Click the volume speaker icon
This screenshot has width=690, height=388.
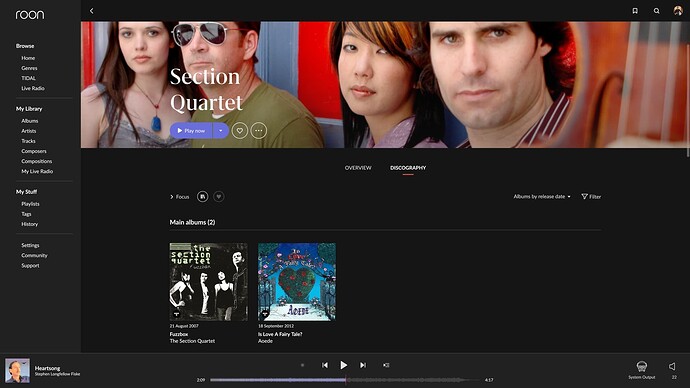tap(672, 366)
